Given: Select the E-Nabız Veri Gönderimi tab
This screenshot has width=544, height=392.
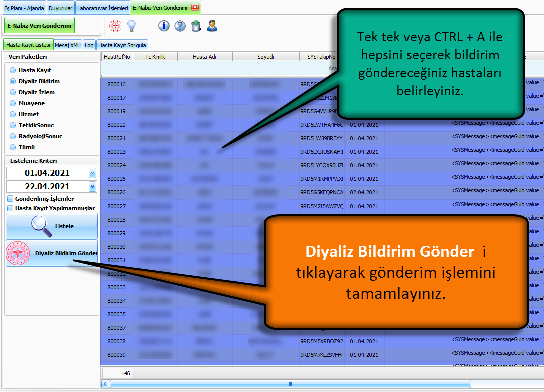Looking at the screenshot, I should [x=160, y=8].
